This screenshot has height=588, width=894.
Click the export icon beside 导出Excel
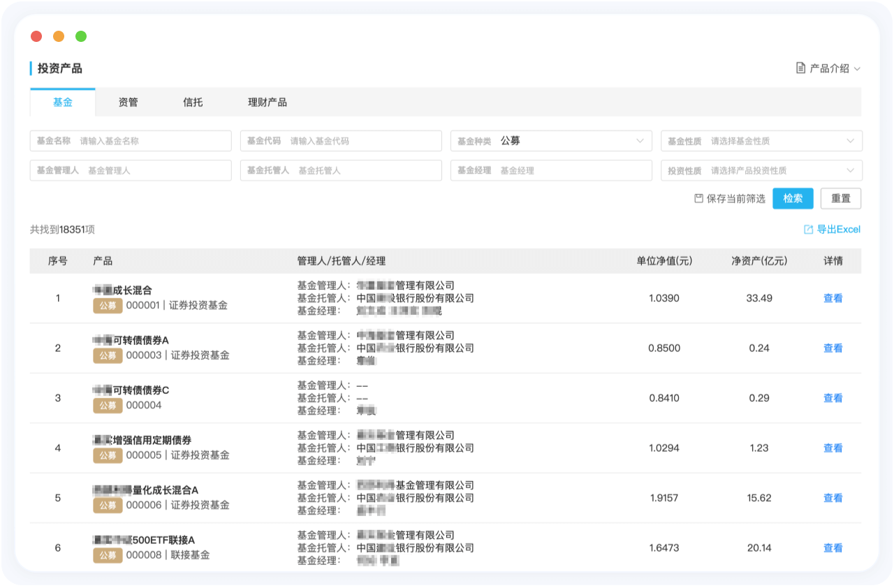(x=808, y=229)
